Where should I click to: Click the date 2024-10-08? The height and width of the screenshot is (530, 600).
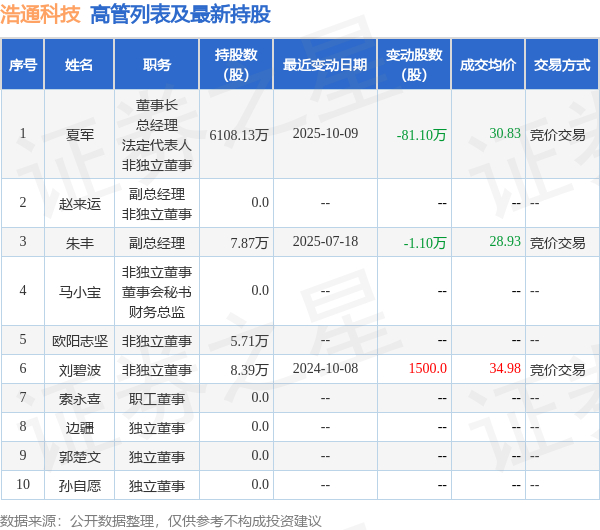tap(325, 368)
